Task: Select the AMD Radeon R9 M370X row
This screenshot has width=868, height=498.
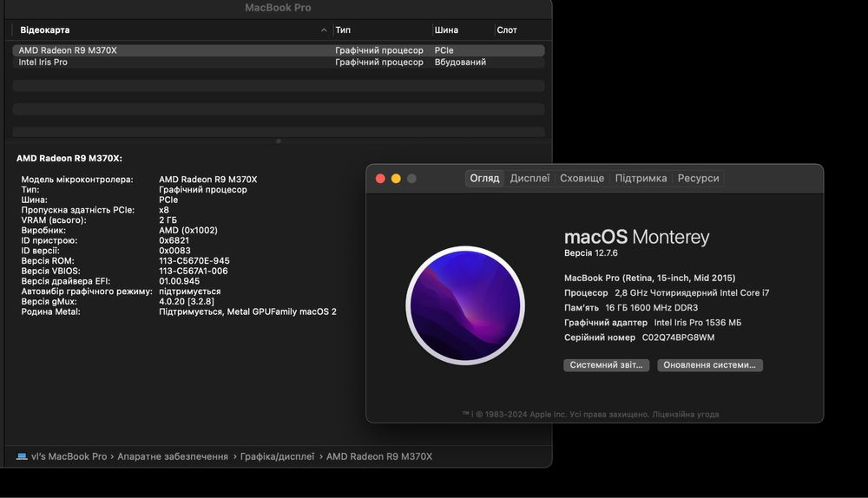Action: click(x=278, y=50)
